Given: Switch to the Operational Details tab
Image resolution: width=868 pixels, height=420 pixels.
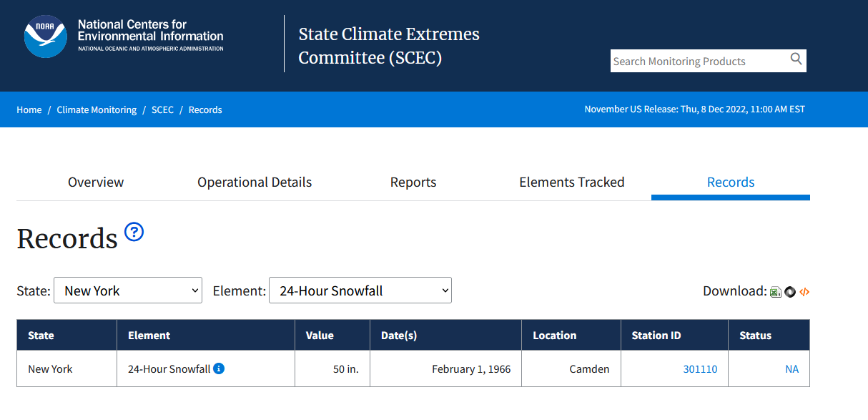Looking at the screenshot, I should [x=255, y=182].
